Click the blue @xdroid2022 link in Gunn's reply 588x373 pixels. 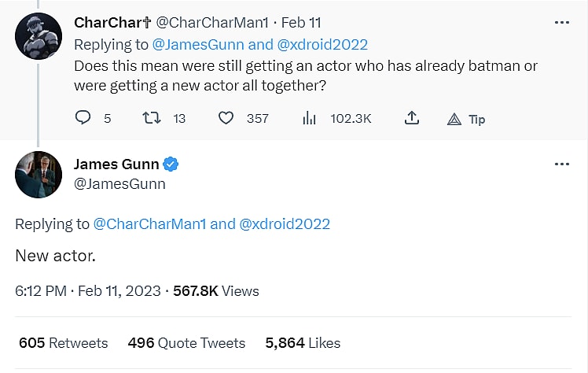[x=285, y=224]
